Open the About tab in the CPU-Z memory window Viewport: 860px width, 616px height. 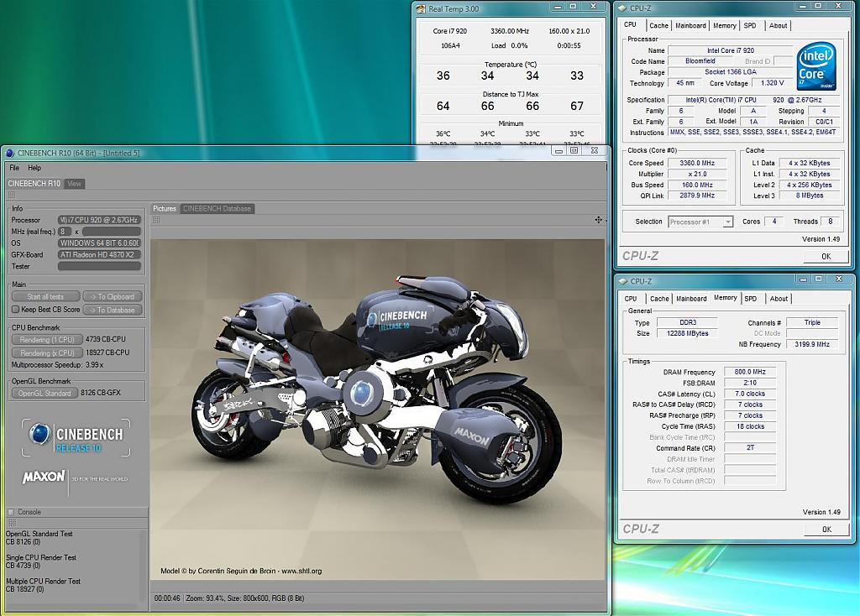point(779,299)
